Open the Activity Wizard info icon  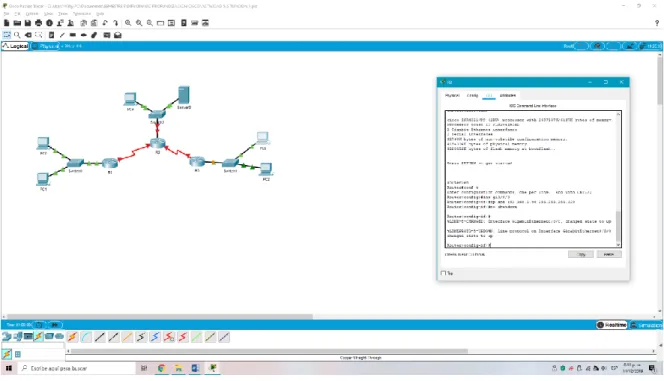tap(49, 23)
